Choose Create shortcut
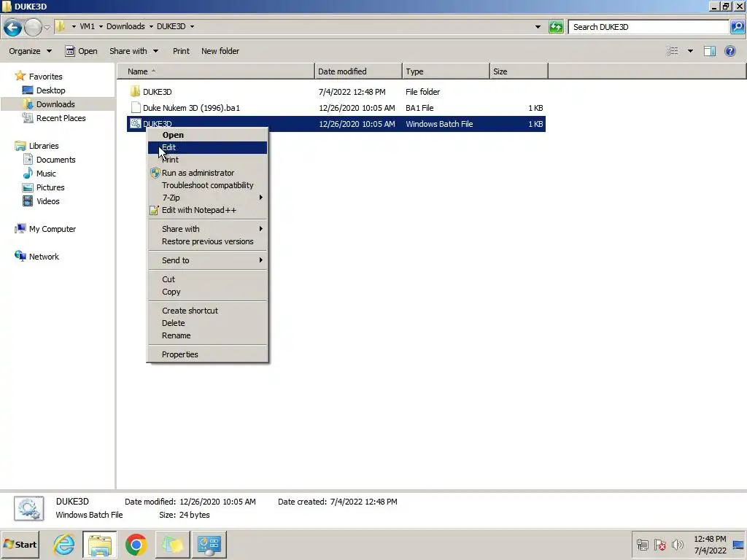This screenshot has height=560, width=747. tap(207, 311)
